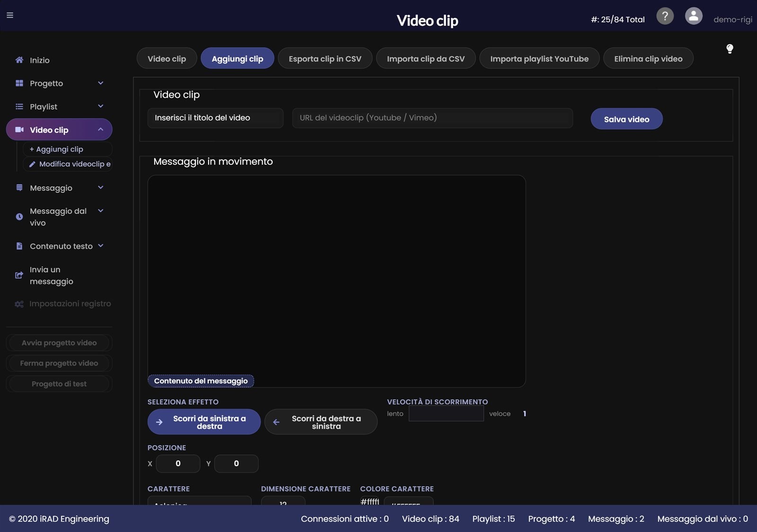Click the videoclip URL input field

point(432,118)
